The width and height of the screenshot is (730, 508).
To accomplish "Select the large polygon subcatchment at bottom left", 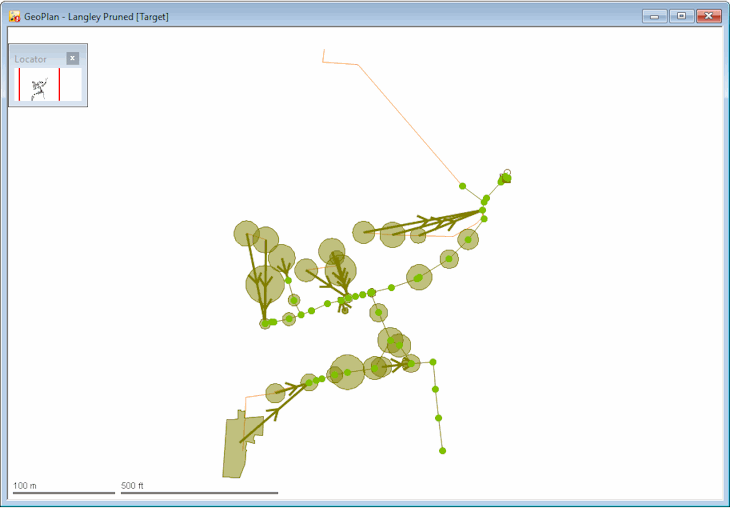I will coord(238,448).
